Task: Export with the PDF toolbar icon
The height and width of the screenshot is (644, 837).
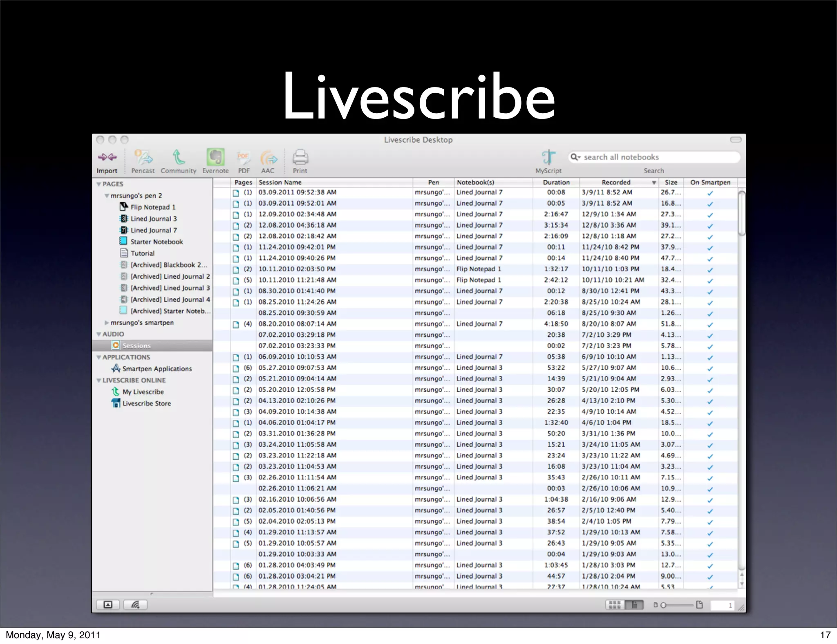Action: pos(244,157)
